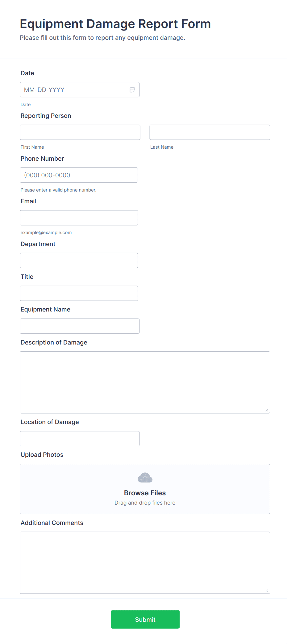This screenshot has width=287, height=644.
Task: Click the Description of Damage resize handle
Action: click(267, 410)
